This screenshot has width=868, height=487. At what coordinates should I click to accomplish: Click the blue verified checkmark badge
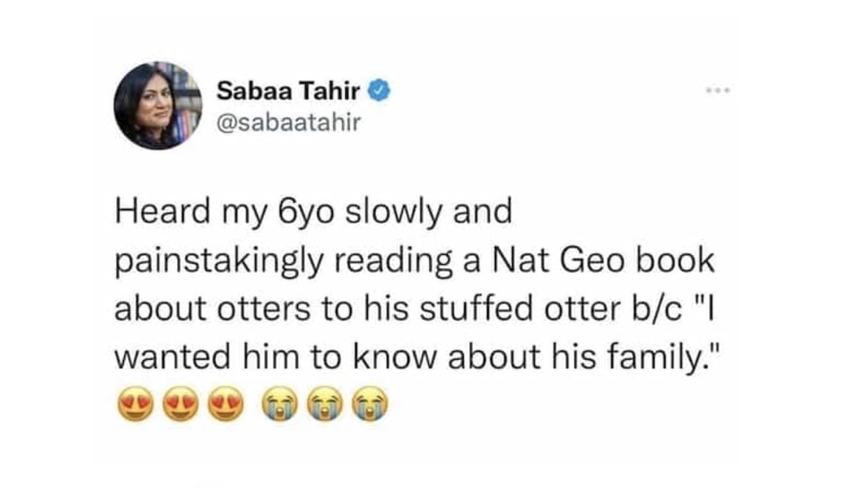point(379,92)
